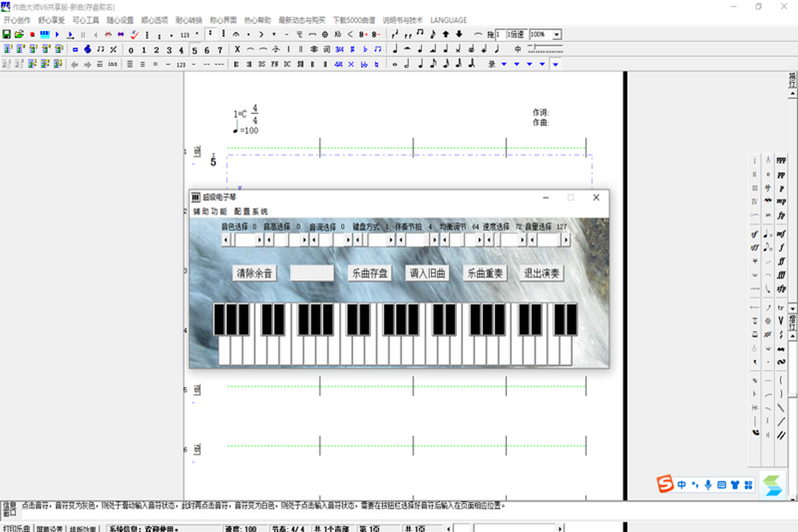Expand the first blue arrow next to 录
Screen dimensions: 798x532
click(504, 65)
